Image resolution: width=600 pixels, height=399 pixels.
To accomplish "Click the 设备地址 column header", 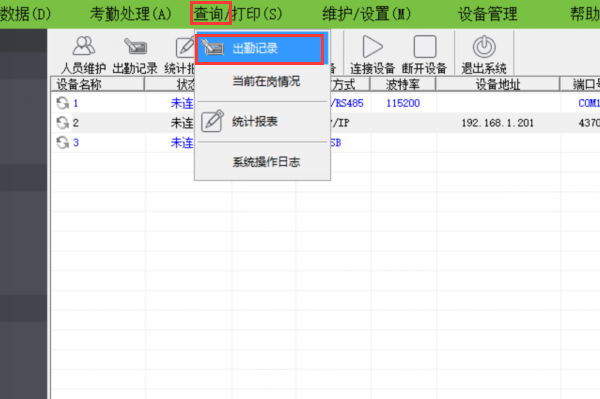I will 498,84.
